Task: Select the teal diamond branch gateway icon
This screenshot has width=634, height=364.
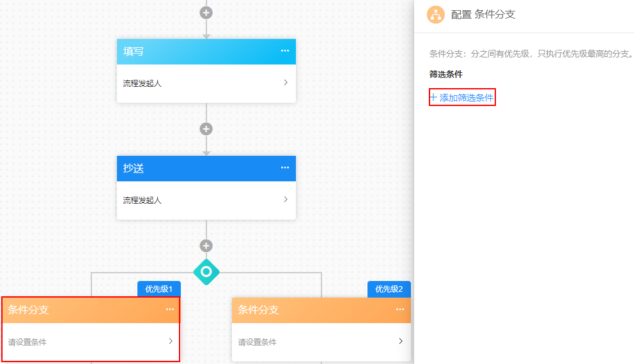Action: coord(206,272)
